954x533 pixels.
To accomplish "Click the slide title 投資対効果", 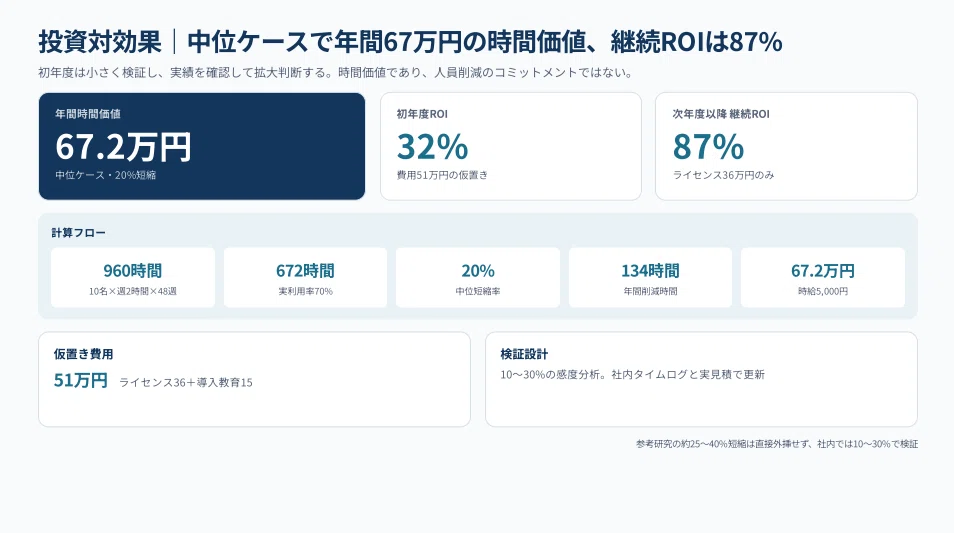I will coord(100,42).
